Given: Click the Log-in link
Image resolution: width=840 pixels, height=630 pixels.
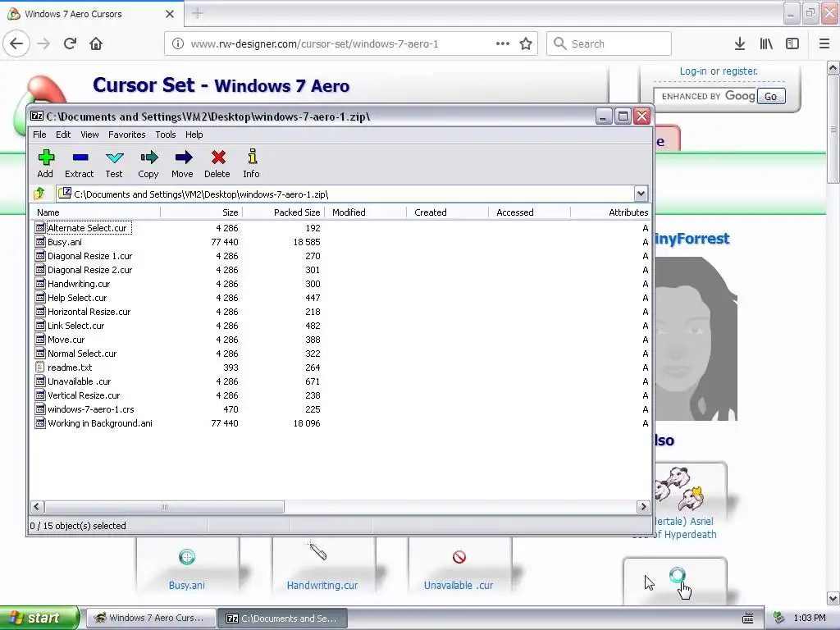Looking at the screenshot, I should coord(692,71).
